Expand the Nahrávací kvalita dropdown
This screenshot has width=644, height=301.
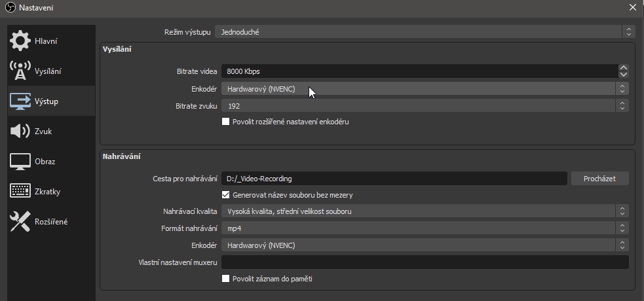click(425, 211)
